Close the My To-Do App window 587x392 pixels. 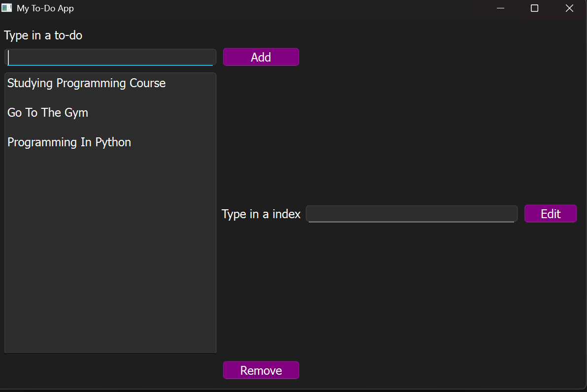tap(569, 8)
